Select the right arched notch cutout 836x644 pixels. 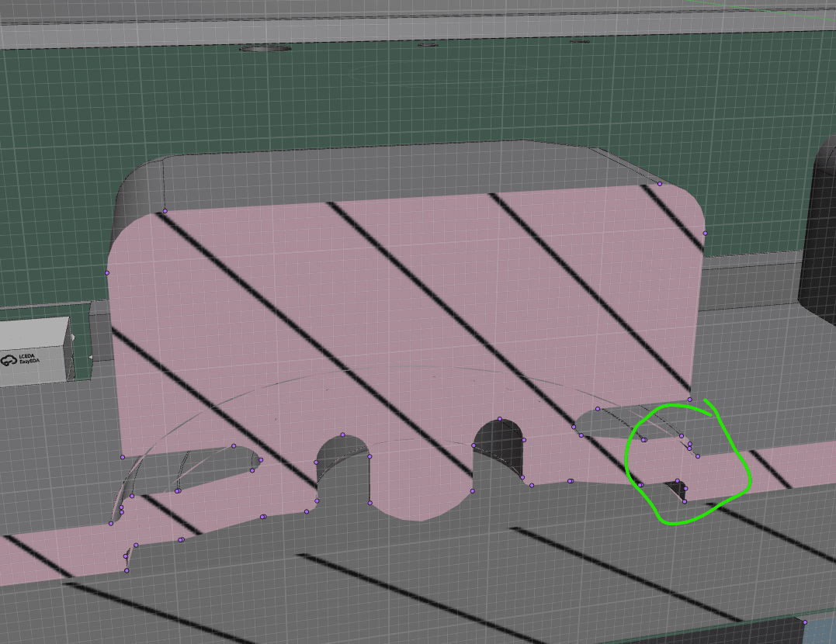(x=497, y=446)
